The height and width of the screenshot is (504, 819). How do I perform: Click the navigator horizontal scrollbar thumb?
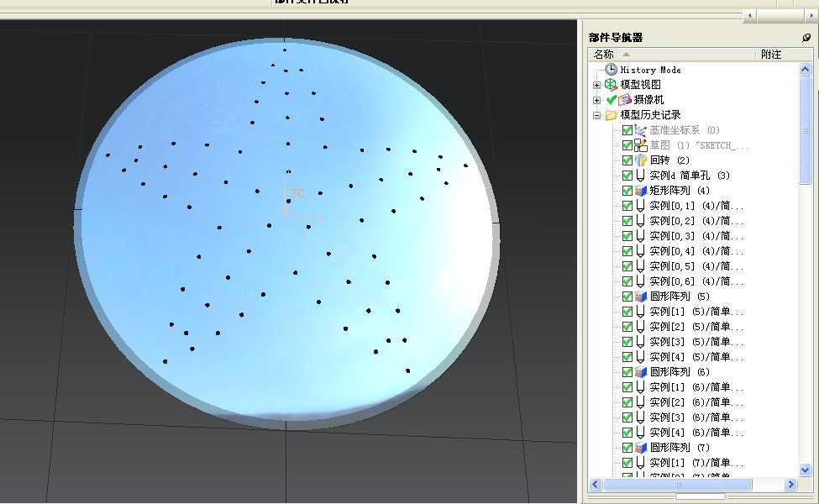[678, 484]
